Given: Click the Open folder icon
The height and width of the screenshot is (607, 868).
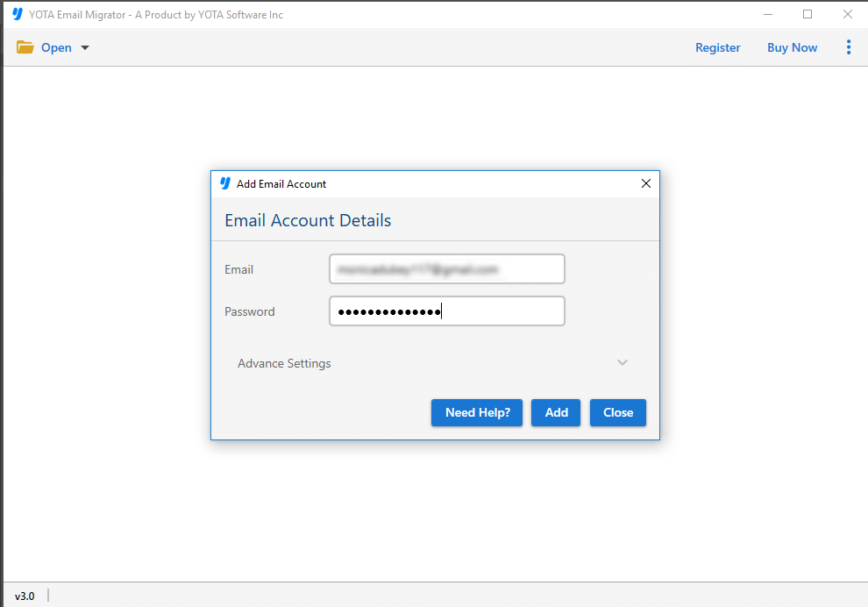Looking at the screenshot, I should (x=24, y=46).
